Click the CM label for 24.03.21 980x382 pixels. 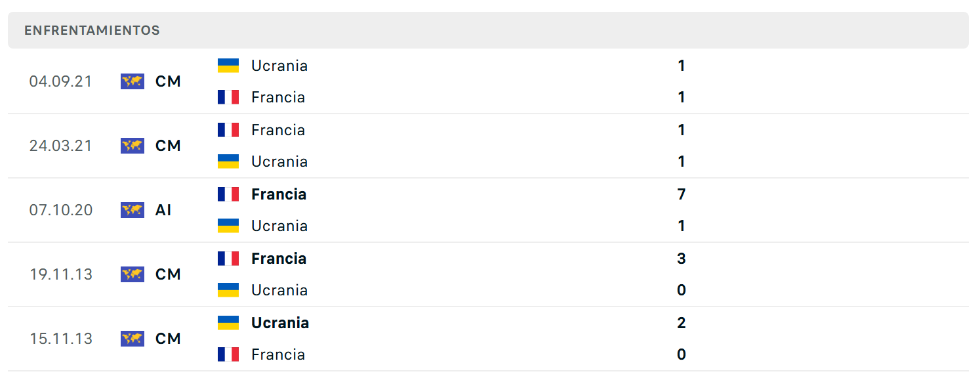point(168,146)
